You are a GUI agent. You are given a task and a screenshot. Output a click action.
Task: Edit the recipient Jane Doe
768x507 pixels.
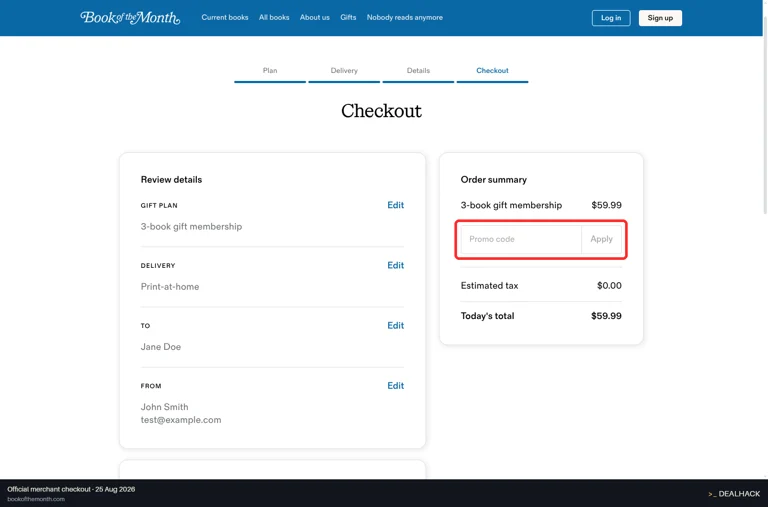(395, 326)
